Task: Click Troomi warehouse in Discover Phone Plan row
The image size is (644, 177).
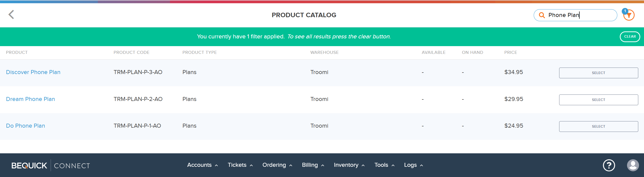Action: coord(319,72)
